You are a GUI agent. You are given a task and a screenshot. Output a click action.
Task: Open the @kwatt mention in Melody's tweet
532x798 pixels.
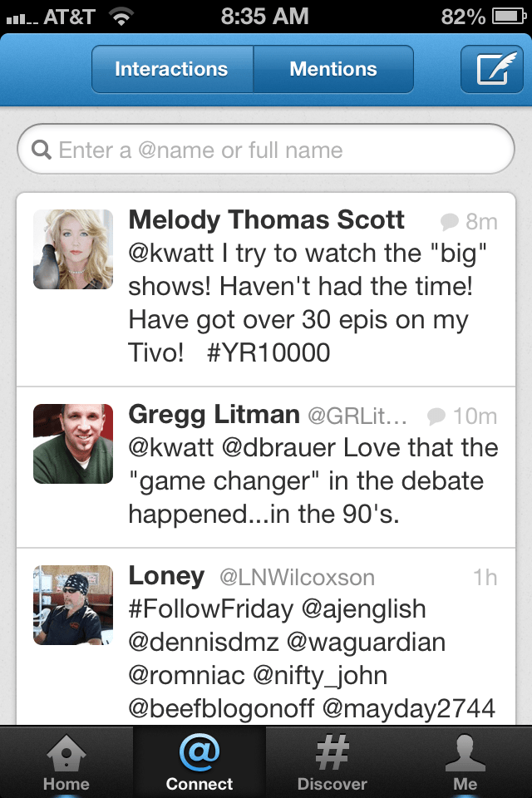point(170,252)
